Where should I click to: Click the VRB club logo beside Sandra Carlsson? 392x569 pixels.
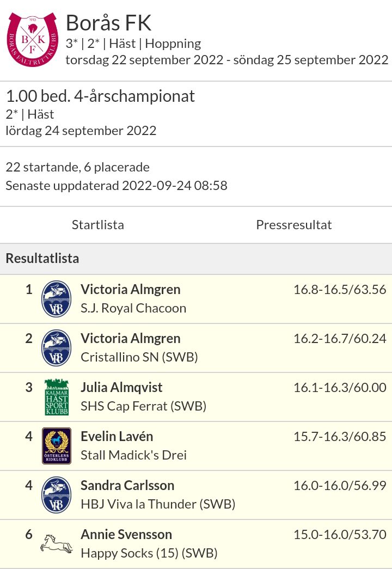pyautogui.click(x=56, y=494)
